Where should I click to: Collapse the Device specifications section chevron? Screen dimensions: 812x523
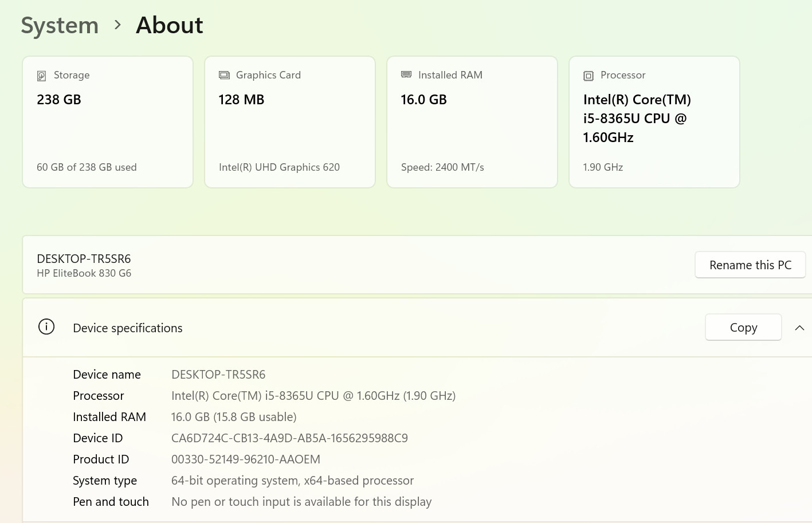(799, 328)
